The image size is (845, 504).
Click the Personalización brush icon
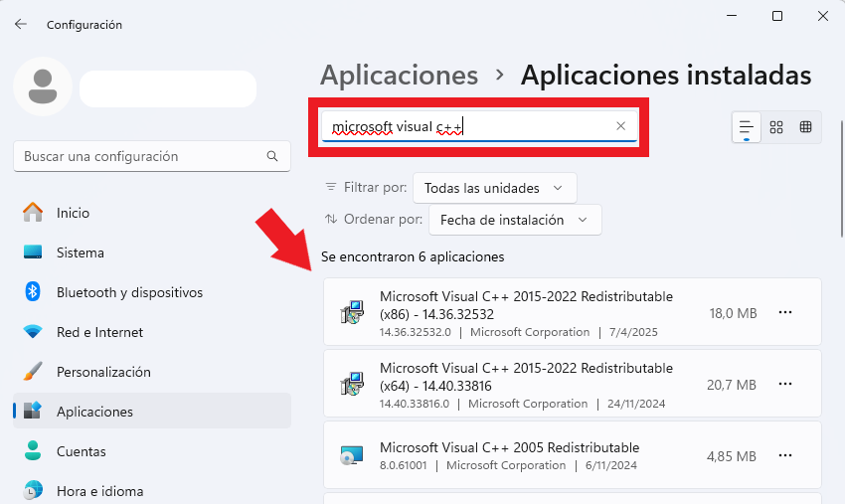pyautogui.click(x=33, y=372)
